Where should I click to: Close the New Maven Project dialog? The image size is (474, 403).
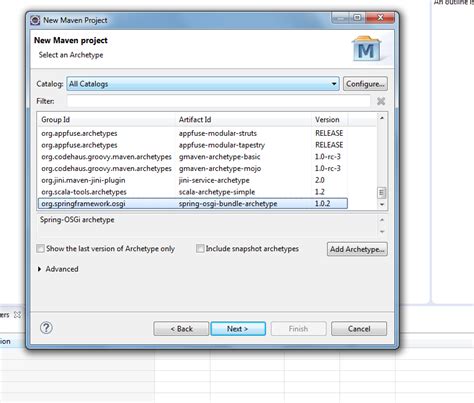click(x=380, y=18)
